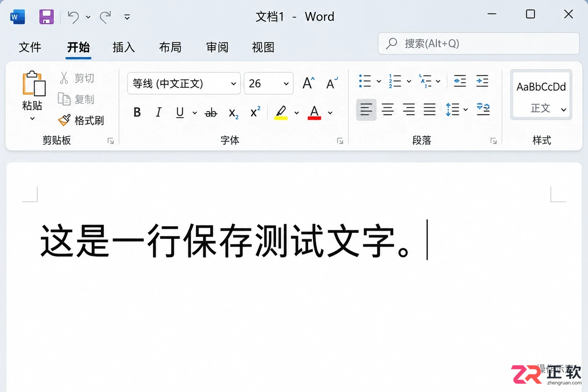Click the line spacing icon
The image size is (588, 392).
(452, 109)
